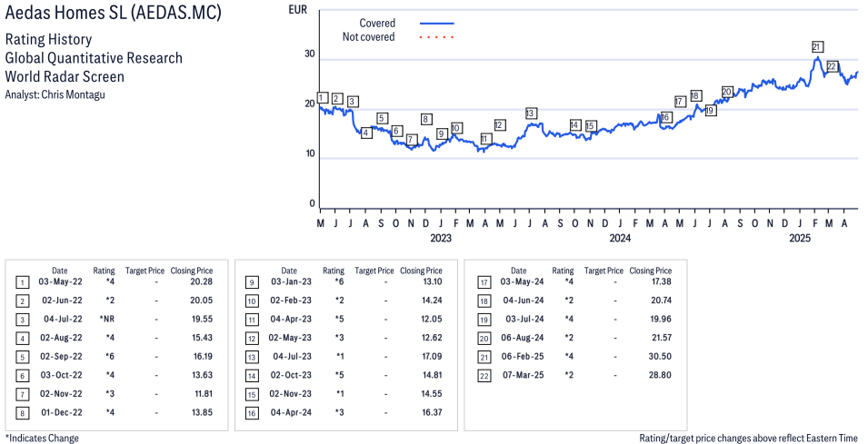Click the analyst name Chris Montagu
868x444 pixels.
[73, 94]
